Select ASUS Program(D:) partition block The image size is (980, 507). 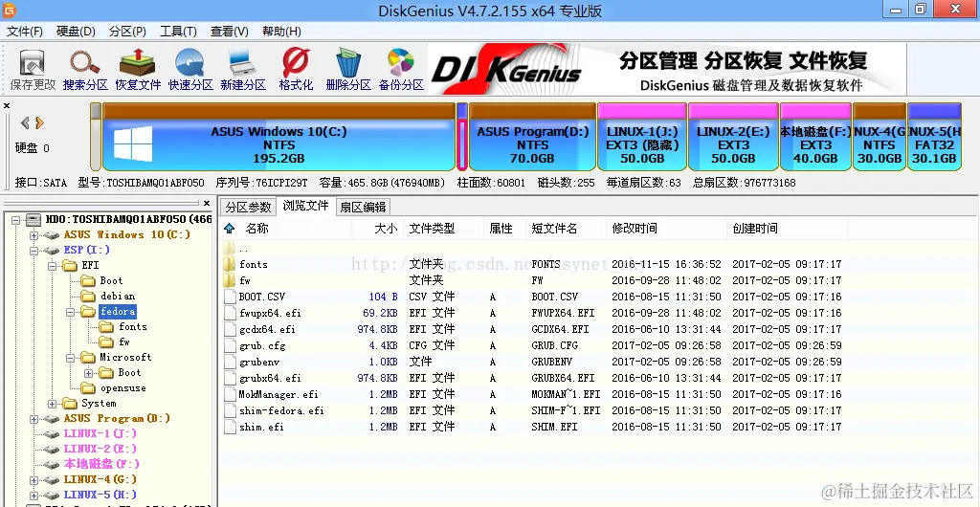(532, 138)
